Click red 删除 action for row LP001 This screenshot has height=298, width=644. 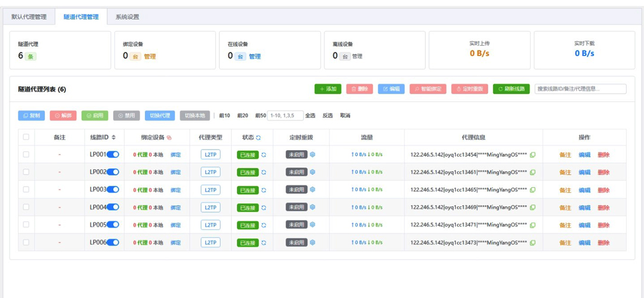click(x=603, y=155)
